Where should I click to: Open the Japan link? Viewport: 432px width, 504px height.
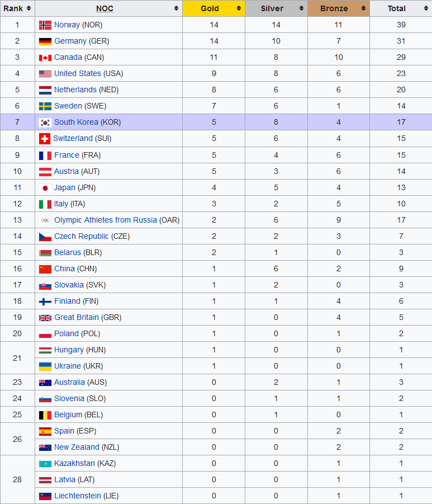tap(65, 187)
